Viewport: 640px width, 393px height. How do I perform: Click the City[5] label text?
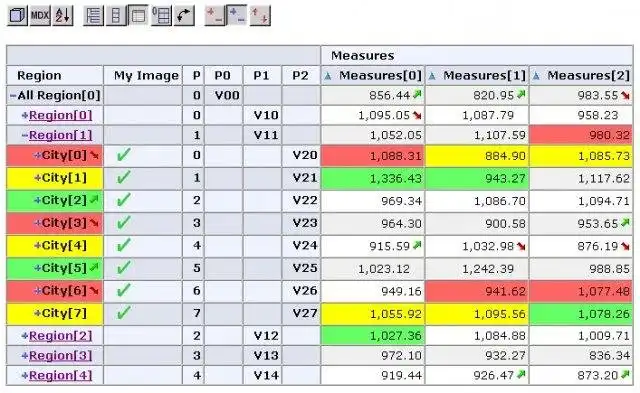pyautogui.click(x=64, y=268)
